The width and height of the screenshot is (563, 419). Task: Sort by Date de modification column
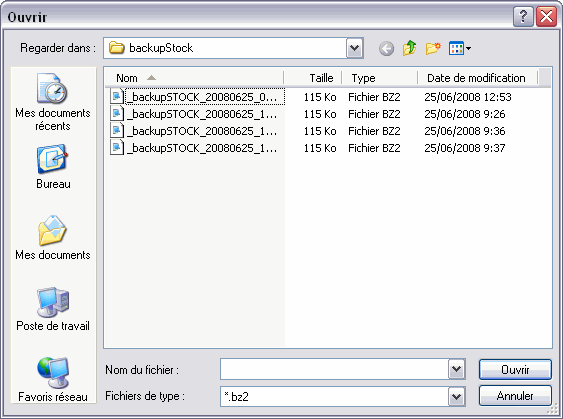click(477, 78)
